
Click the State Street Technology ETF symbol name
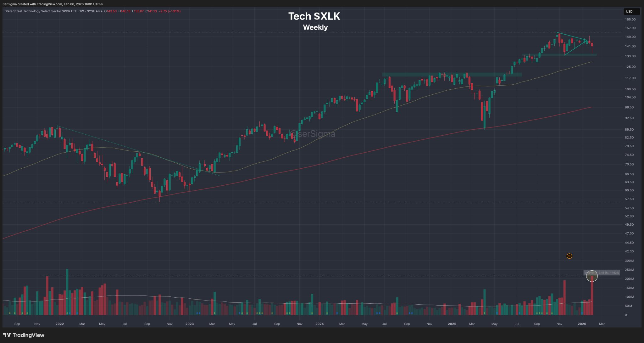click(x=40, y=11)
